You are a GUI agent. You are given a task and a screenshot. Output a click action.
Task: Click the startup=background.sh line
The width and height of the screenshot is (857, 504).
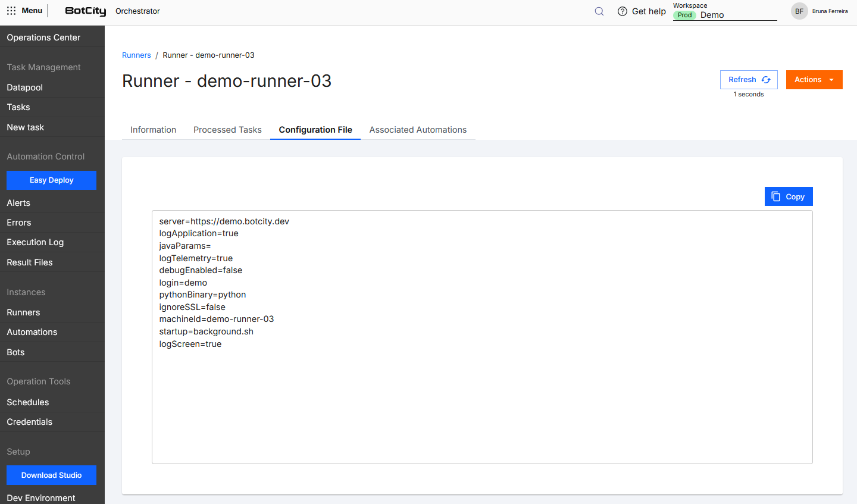click(207, 331)
